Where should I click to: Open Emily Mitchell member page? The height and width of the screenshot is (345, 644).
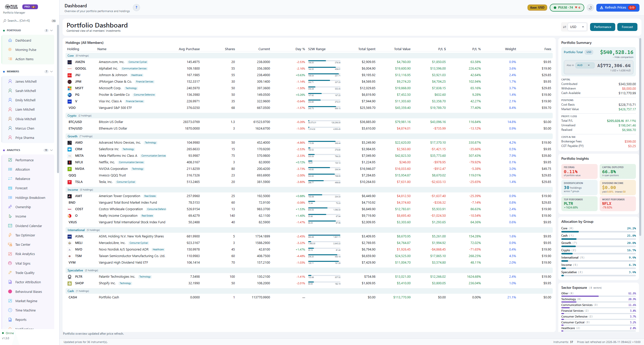click(25, 100)
